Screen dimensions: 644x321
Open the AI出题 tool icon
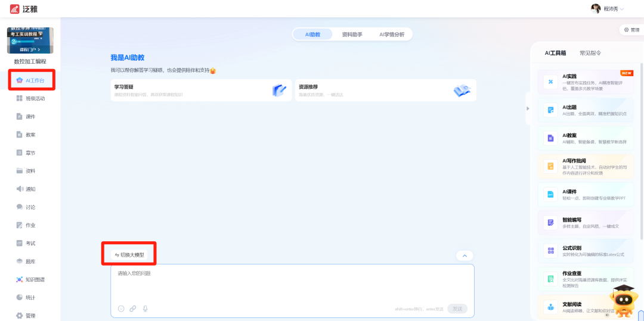tap(550, 110)
